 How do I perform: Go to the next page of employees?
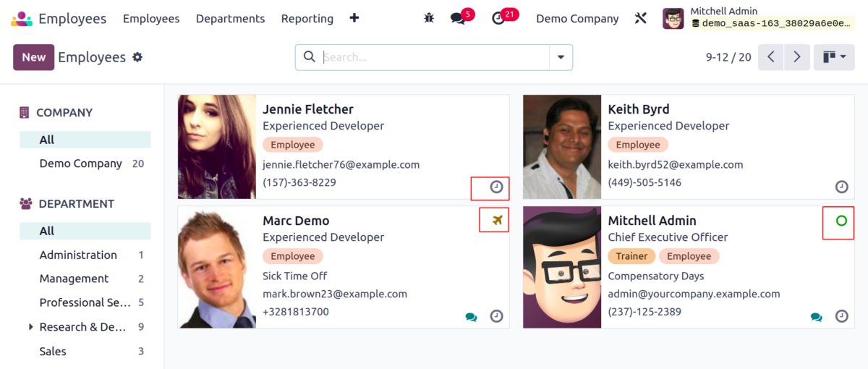(x=797, y=57)
